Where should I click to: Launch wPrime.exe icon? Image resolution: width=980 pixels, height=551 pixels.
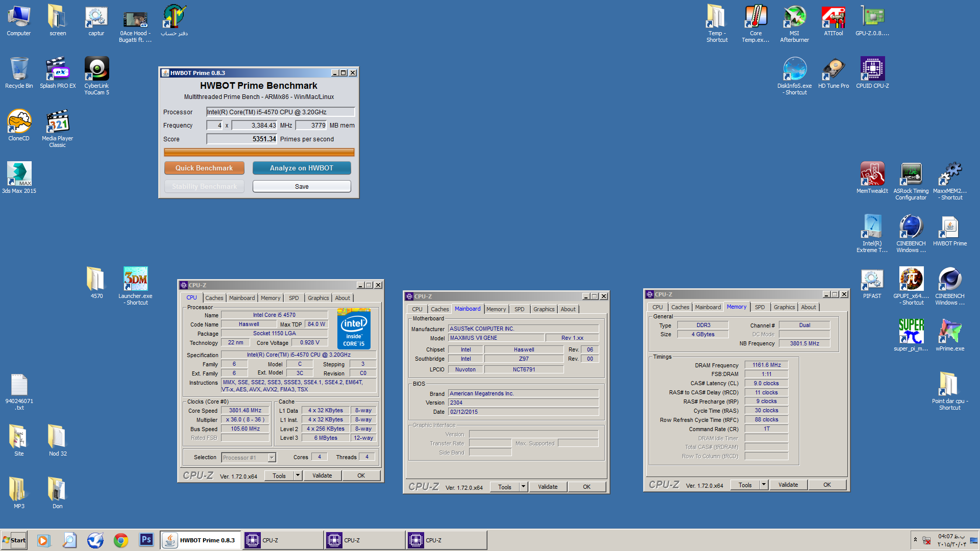[x=950, y=336]
